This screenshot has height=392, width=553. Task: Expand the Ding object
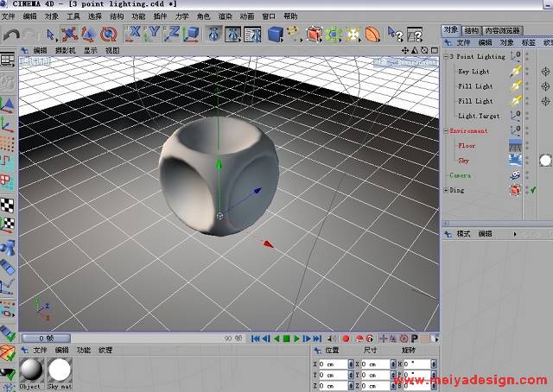point(446,190)
